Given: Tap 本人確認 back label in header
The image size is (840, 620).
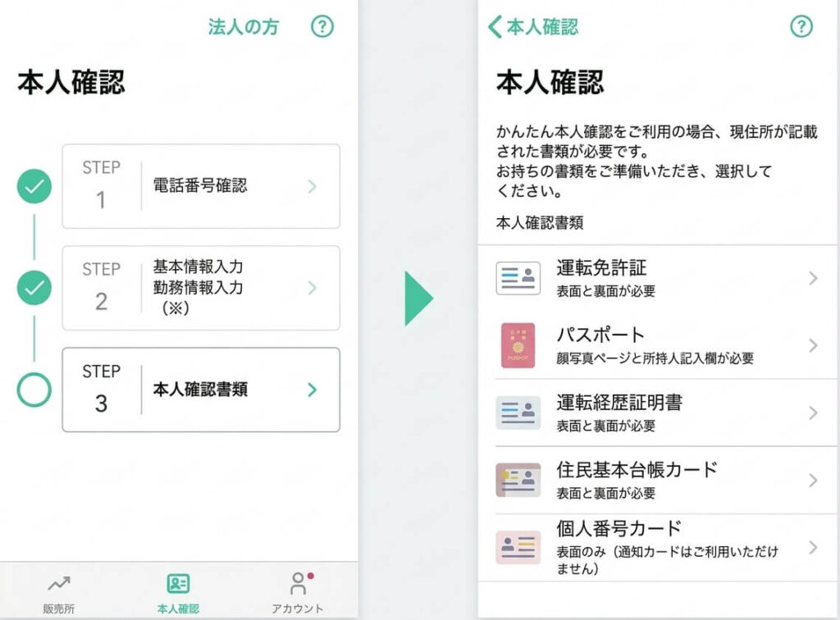Looking at the screenshot, I should [542, 27].
